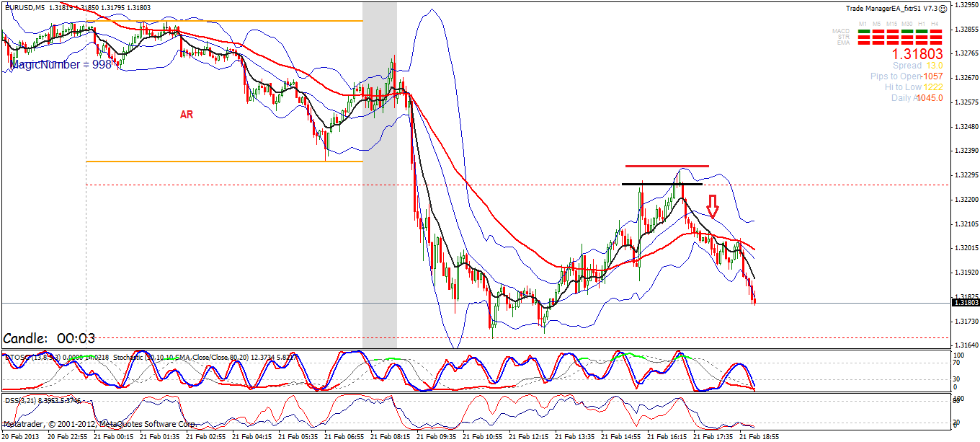Click the Trade ManagerEA_fxtr51 V7.3 label
The image size is (980, 442).
[892, 9]
